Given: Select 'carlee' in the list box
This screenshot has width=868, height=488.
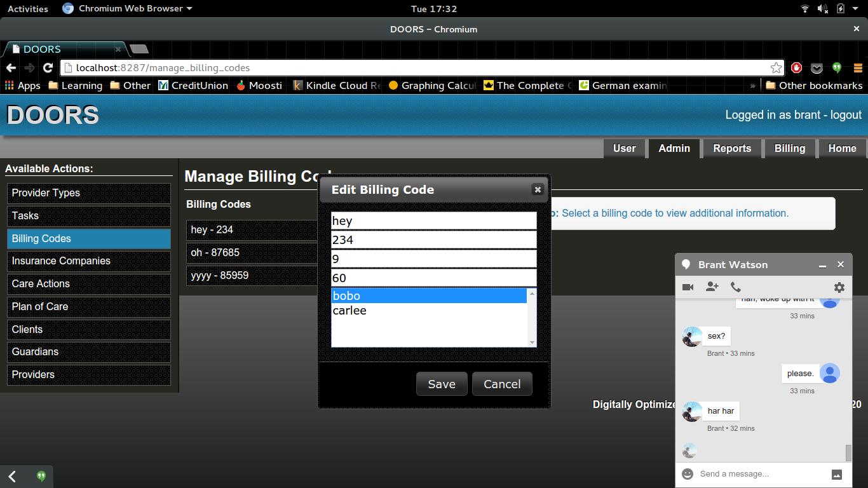Looking at the screenshot, I should pyautogui.click(x=429, y=311).
